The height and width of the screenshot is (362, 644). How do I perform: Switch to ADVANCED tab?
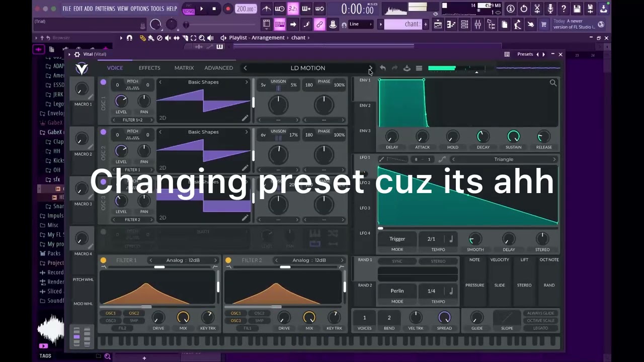tap(218, 68)
